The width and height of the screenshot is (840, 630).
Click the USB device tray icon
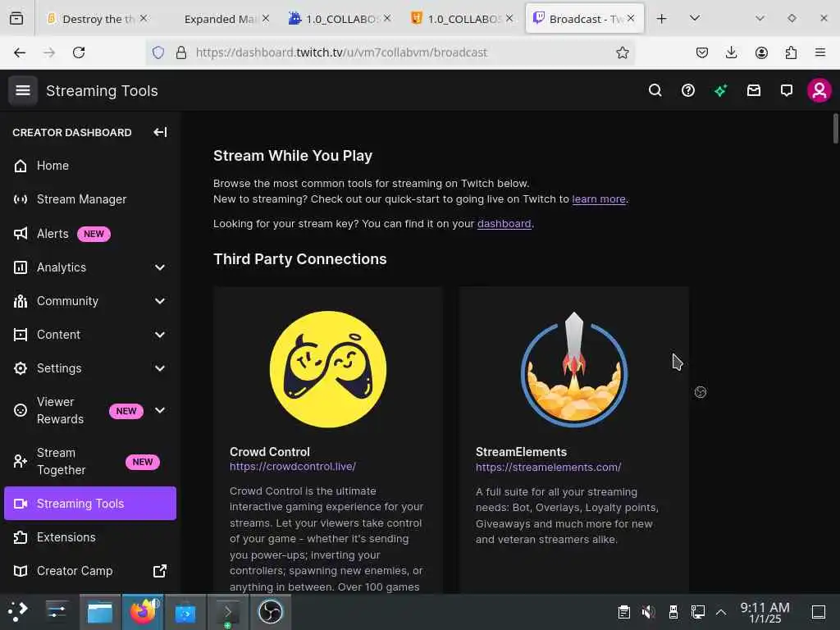click(x=673, y=611)
